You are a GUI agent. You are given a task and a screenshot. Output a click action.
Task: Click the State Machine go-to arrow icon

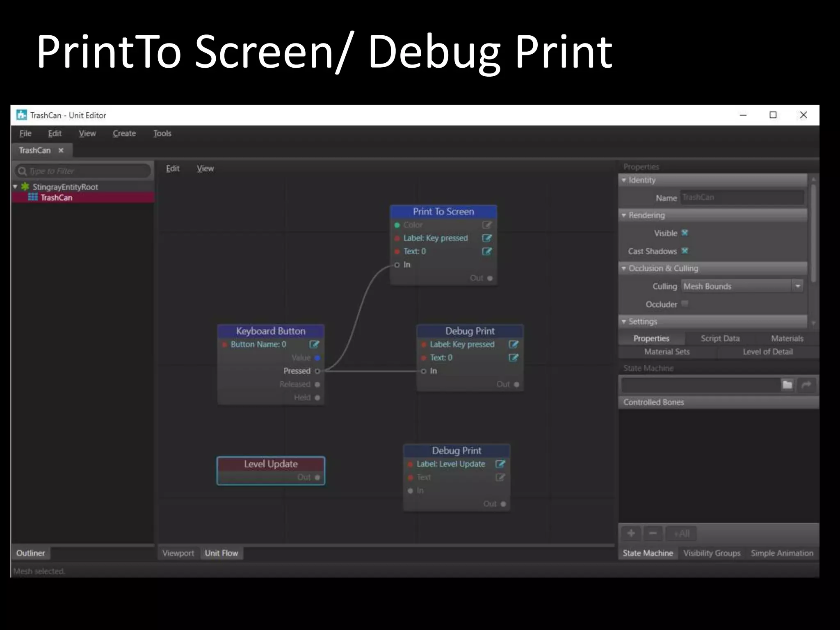[806, 385]
